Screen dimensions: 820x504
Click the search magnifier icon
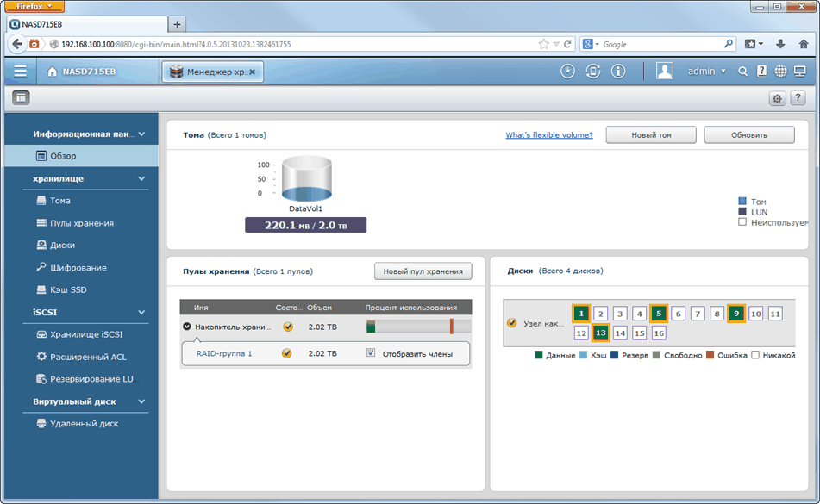742,72
